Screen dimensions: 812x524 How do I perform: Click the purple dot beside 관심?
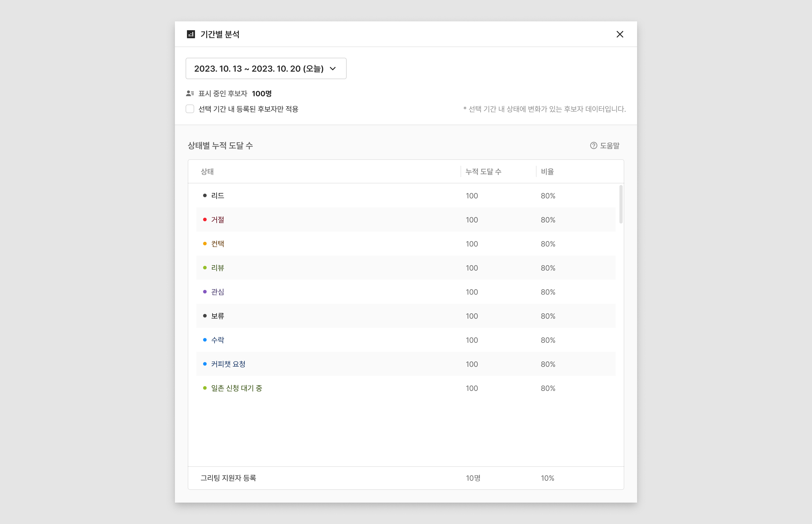coord(205,292)
